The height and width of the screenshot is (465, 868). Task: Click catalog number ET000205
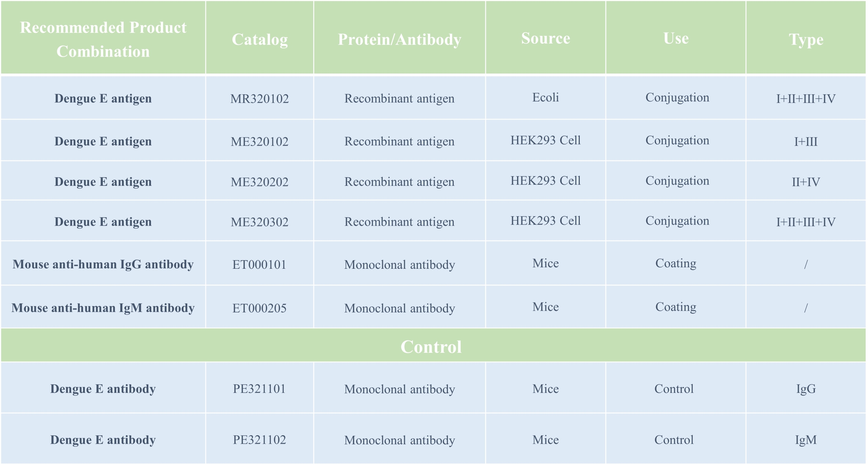click(x=259, y=308)
